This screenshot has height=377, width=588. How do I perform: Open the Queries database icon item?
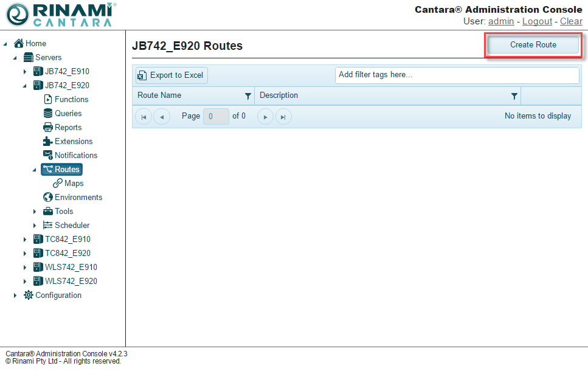point(67,113)
